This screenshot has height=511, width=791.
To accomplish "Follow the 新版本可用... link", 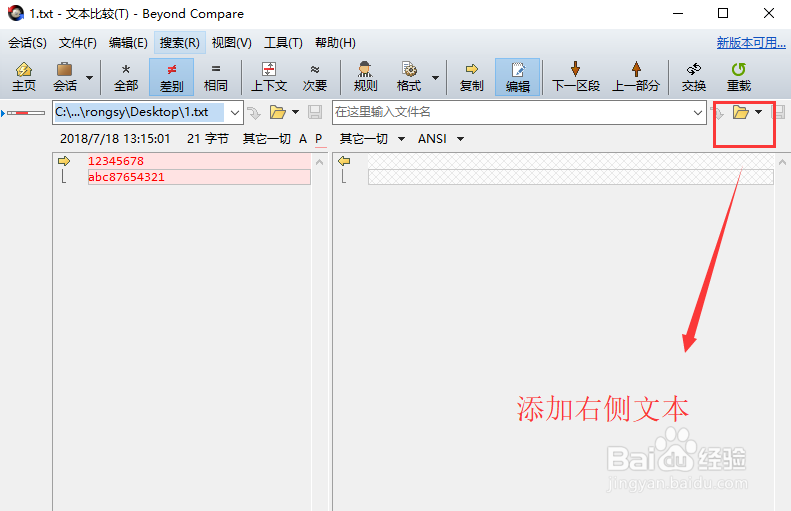I will (751, 43).
